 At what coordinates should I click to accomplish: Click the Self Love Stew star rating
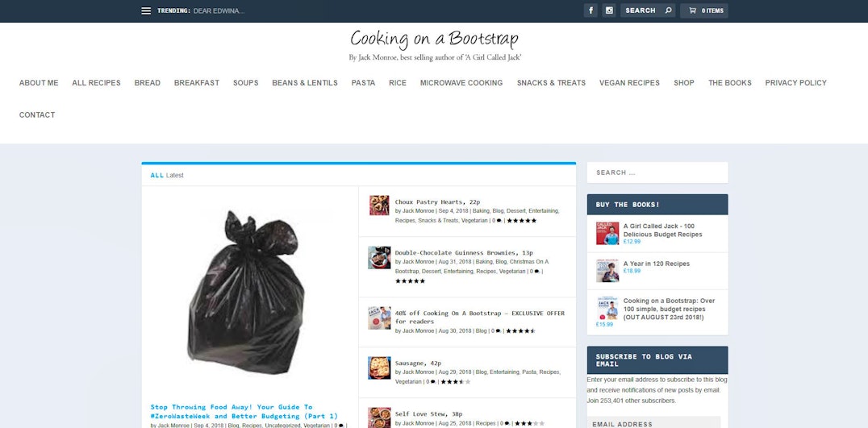coord(530,424)
